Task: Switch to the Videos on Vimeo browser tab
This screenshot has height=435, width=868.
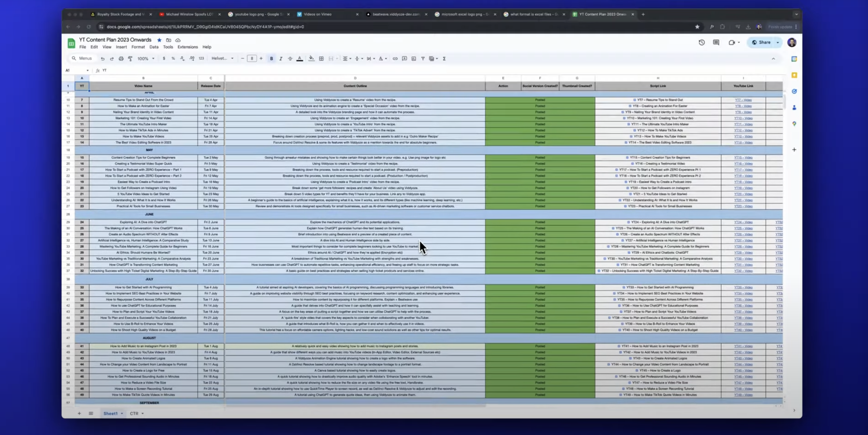Action: pyautogui.click(x=328, y=14)
